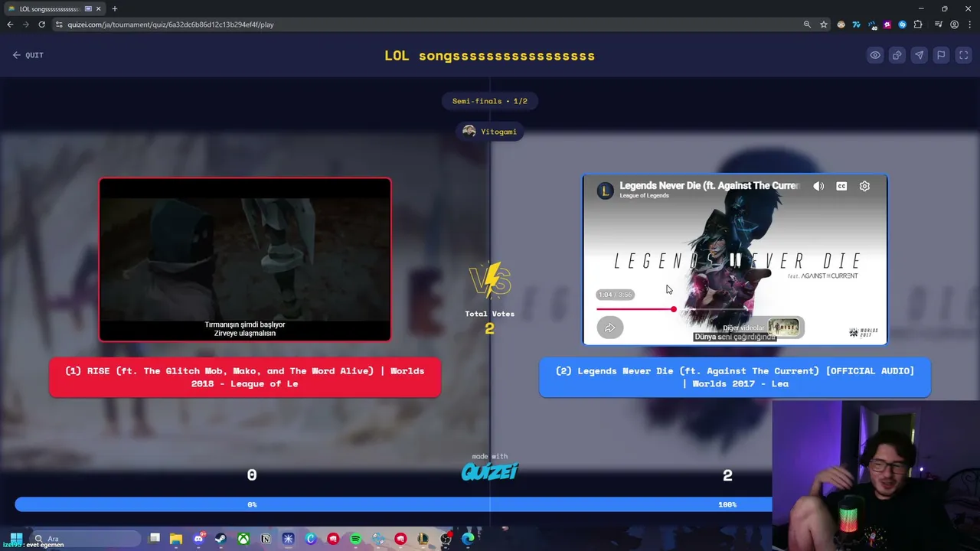The height and width of the screenshot is (551, 980).
Task: Click the flag report icon
Action: tap(942, 55)
